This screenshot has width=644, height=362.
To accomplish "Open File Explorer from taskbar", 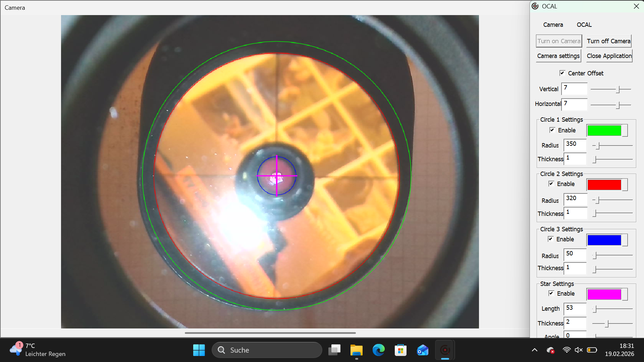I will coord(357,350).
